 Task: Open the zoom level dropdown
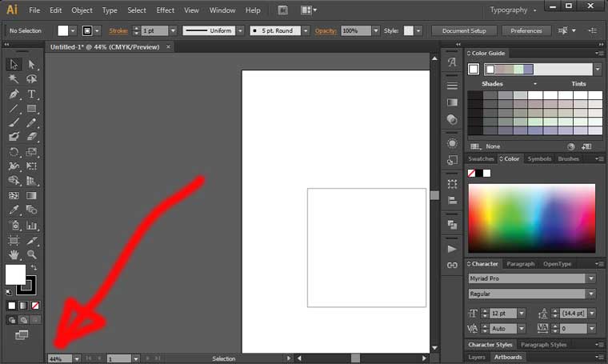point(77,359)
